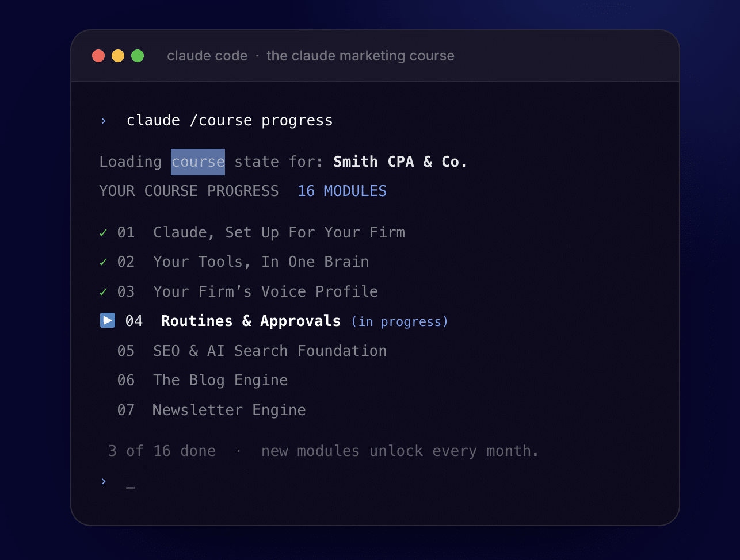Select module 'Newsletter Engine'
Image resolution: width=740 pixels, height=560 pixels.
coord(229,410)
